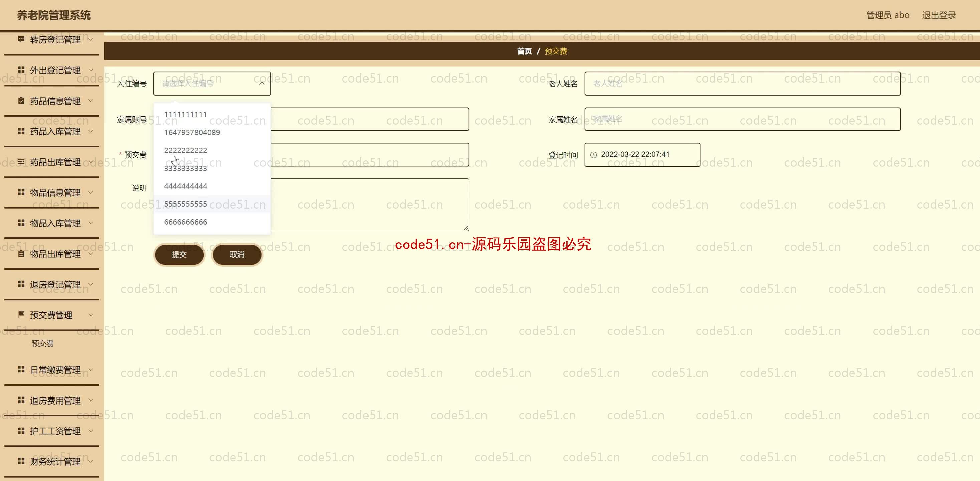Select 2222222222 from the dropdown list
The height and width of the screenshot is (481, 980).
pos(212,150)
